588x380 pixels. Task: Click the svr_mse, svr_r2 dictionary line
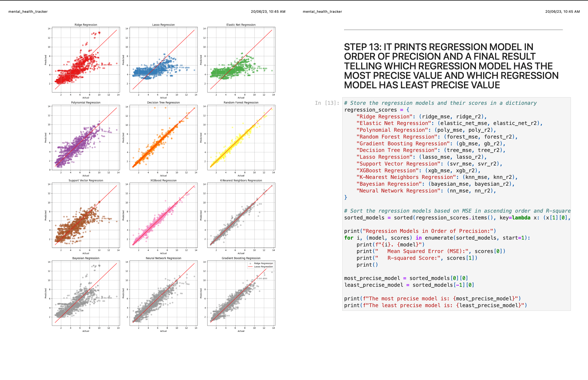click(429, 164)
